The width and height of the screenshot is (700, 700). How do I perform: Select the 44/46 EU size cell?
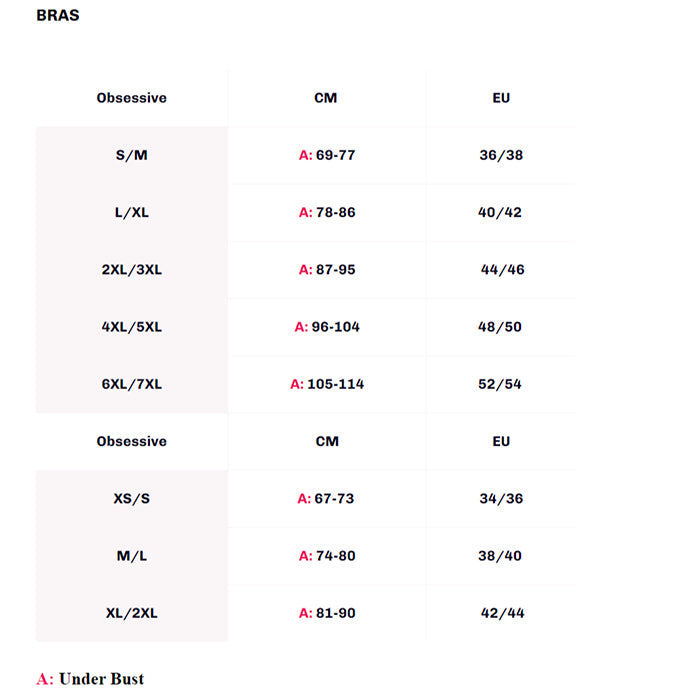502,269
